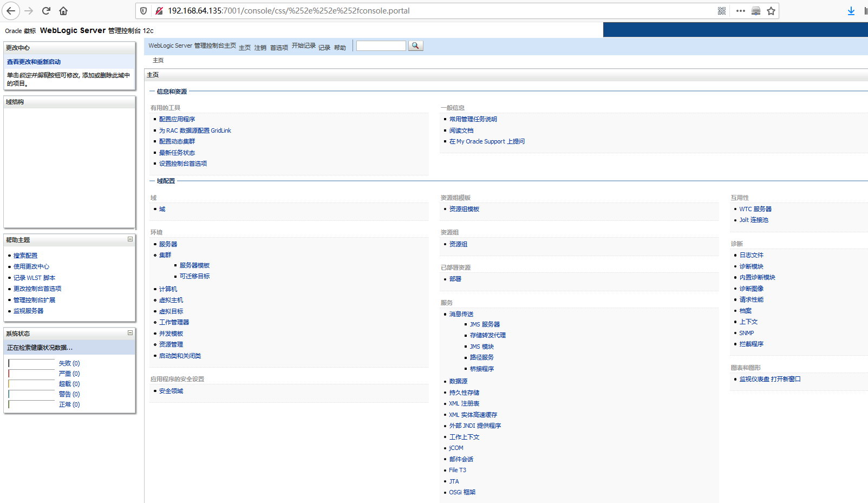Click 配置动态集群 link
Screen dimensions: 868x503
pyautogui.click(x=177, y=141)
